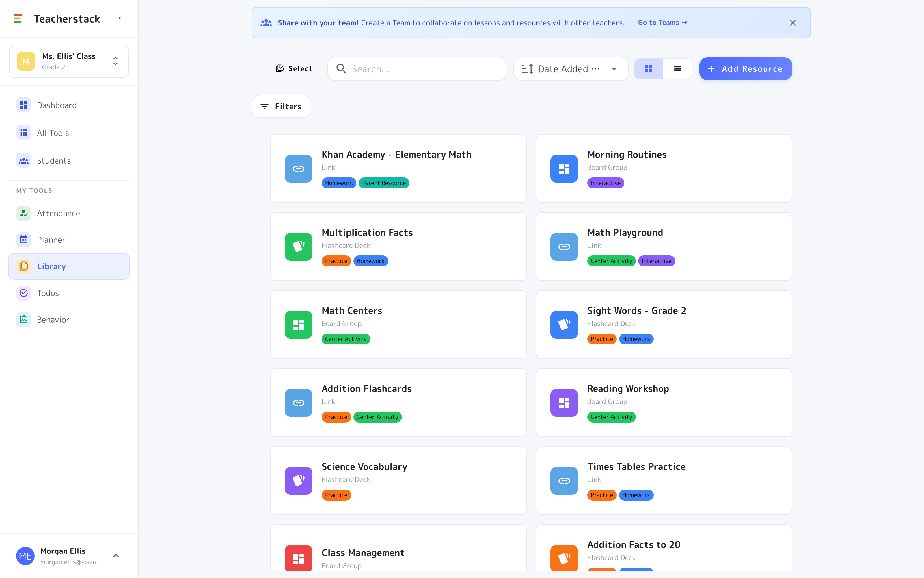This screenshot has width=924, height=578.
Task: Click the Parent Resource tag on Khan Academy
Action: [384, 183]
